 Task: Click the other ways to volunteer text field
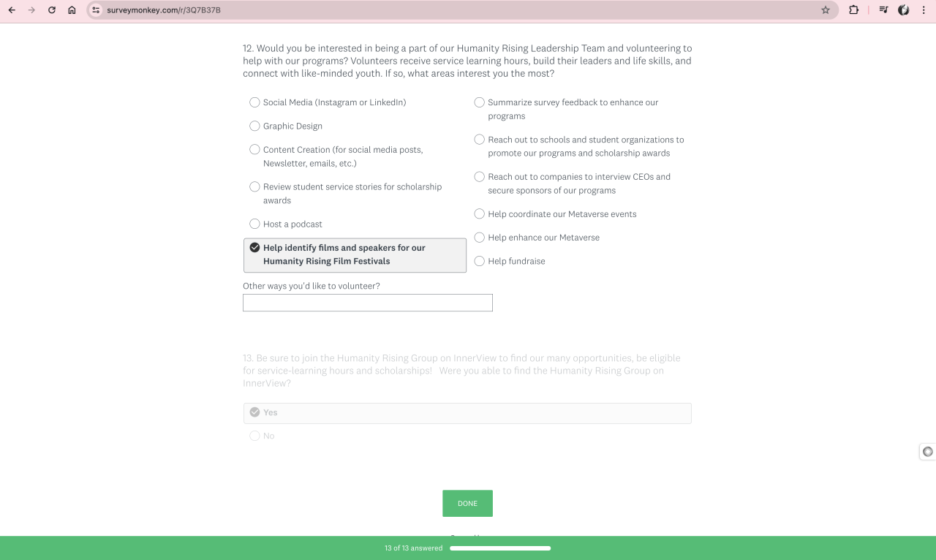point(367,303)
